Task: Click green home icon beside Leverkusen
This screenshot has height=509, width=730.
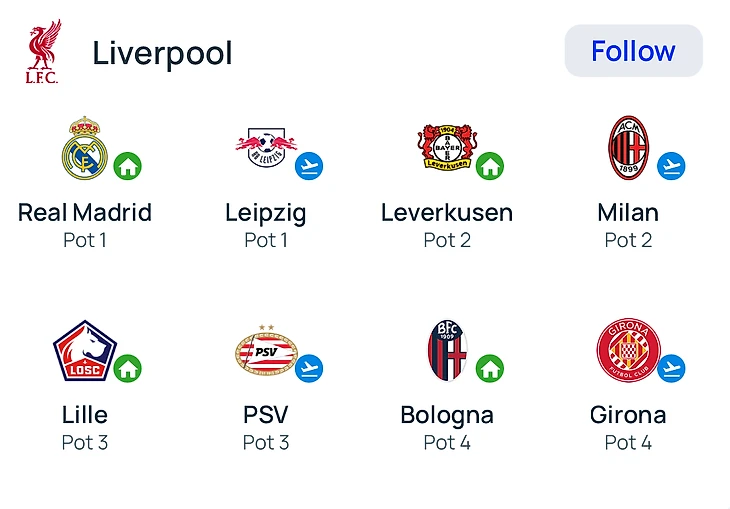Action: (489, 166)
